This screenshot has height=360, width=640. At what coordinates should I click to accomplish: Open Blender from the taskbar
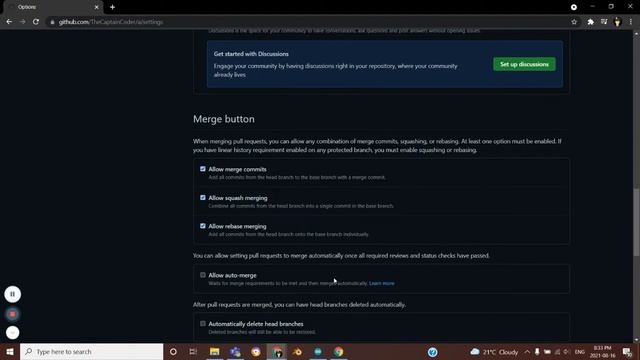click(x=297, y=351)
